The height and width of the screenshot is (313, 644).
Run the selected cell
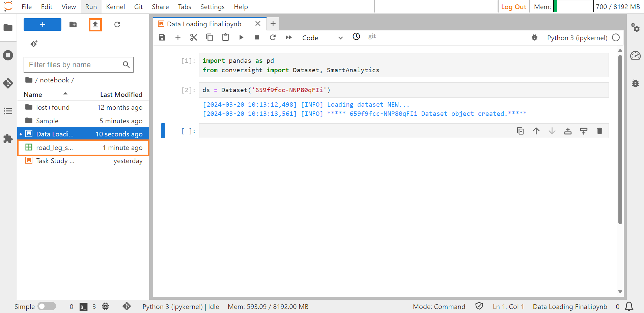tap(241, 37)
